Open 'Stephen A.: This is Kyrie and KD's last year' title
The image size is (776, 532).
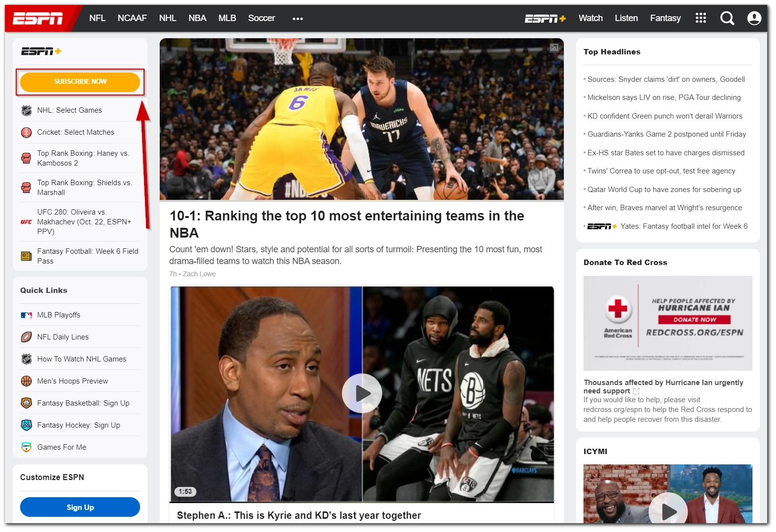[x=299, y=515]
